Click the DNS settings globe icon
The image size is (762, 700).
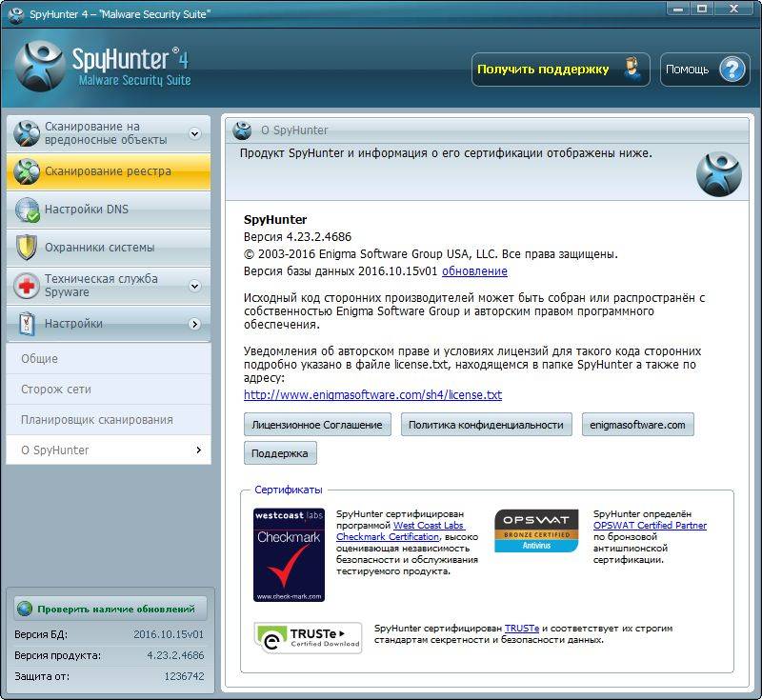point(27,210)
